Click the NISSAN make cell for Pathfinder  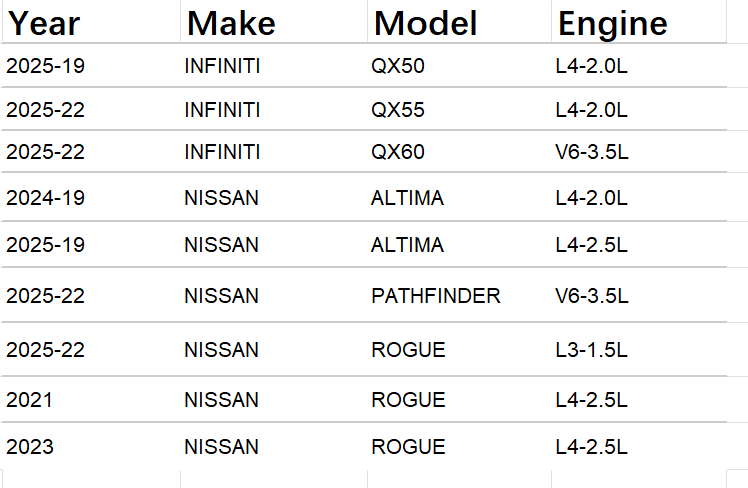(x=221, y=296)
